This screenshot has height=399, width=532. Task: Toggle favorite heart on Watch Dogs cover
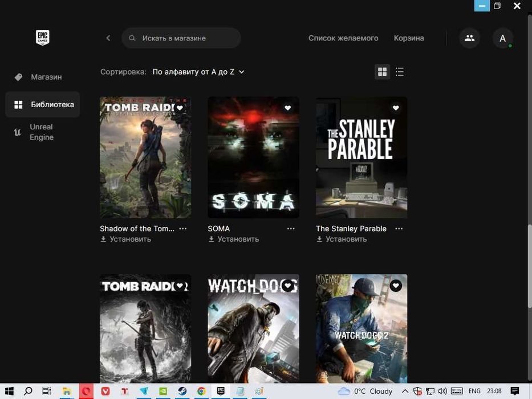pos(288,286)
